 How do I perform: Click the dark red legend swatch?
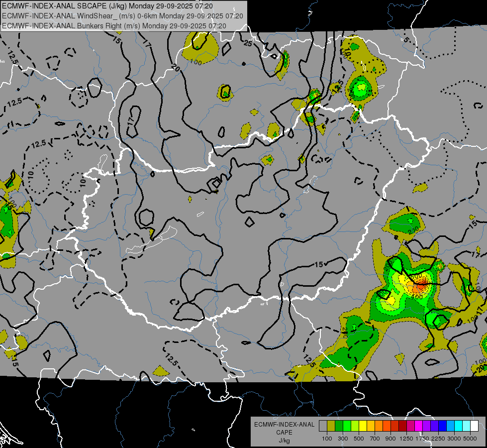click(x=403, y=426)
